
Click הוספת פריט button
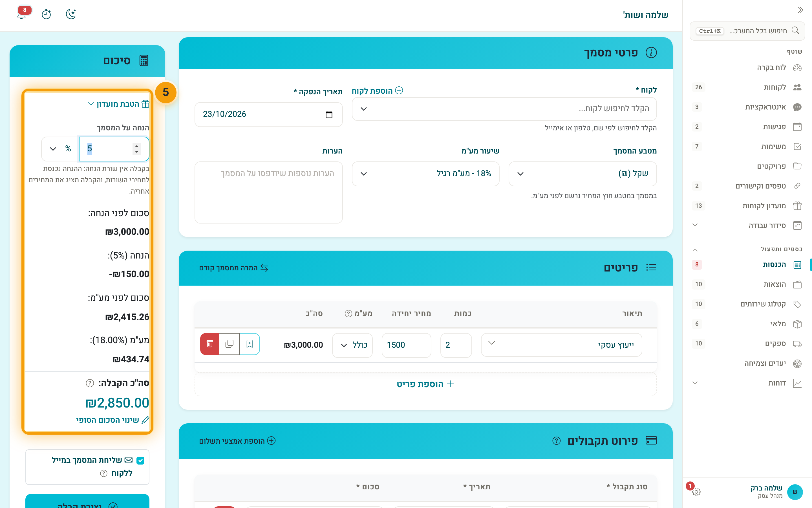(425, 384)
